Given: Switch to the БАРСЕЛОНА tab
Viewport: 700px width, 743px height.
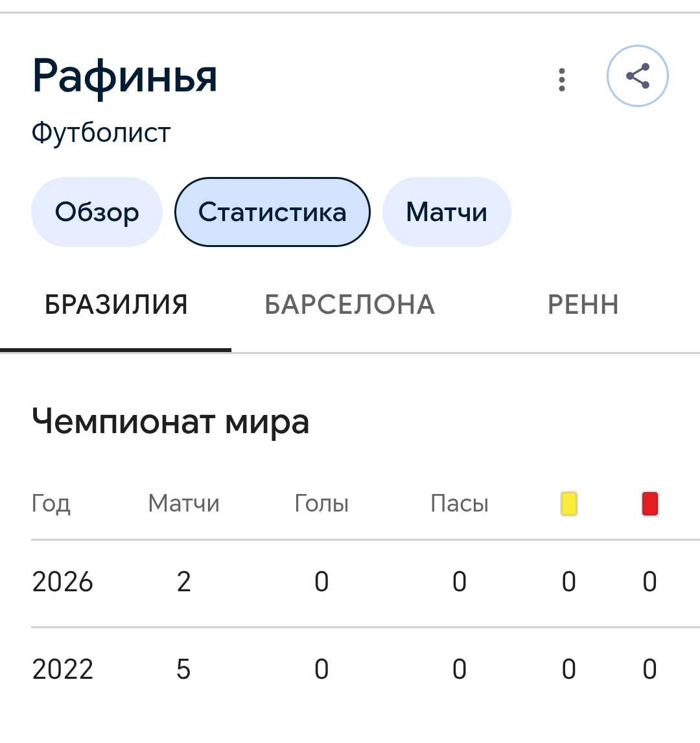Looking at the screenshot, I should point(349,305).
